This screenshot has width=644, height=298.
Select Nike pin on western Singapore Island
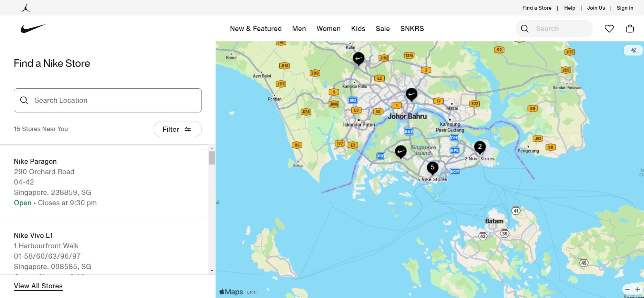click(401, 151)
